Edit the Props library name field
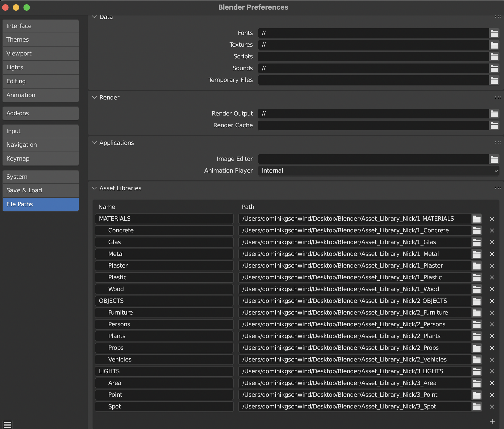Screen dimensions: 504x429 point(164,348)
